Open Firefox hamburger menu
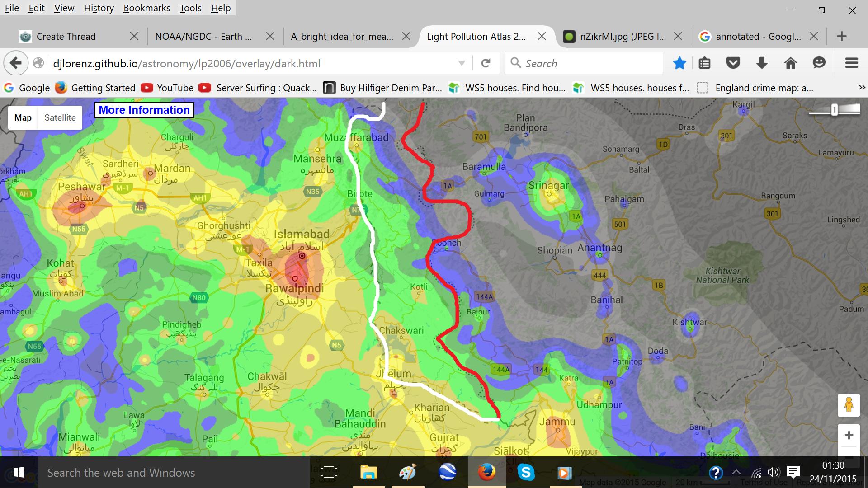This screenshot has width=868, height=488. pyautogui.click(x=851, y=63)
